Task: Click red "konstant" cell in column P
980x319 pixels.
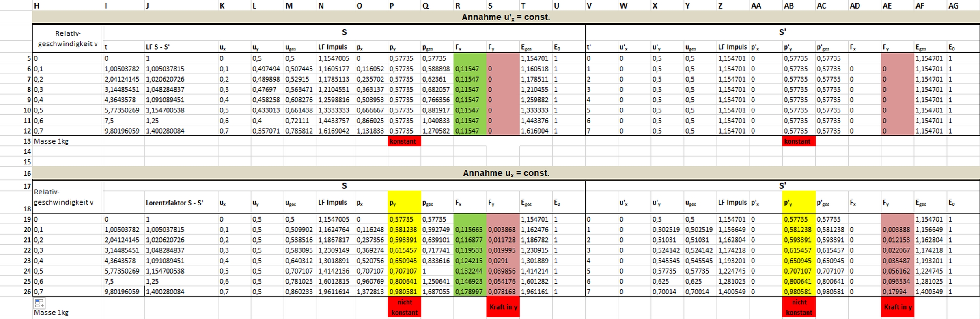Action: click(404, 141)
